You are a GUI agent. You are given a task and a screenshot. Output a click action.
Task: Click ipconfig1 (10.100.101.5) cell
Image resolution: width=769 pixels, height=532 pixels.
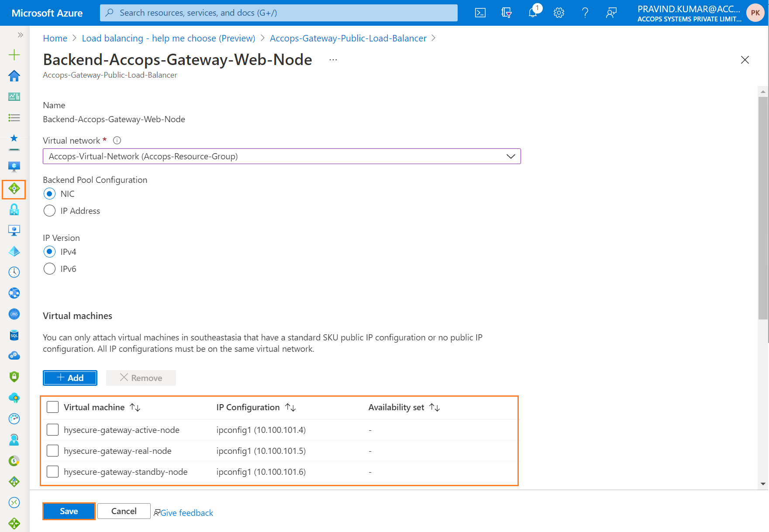click(x=261, y=451)
